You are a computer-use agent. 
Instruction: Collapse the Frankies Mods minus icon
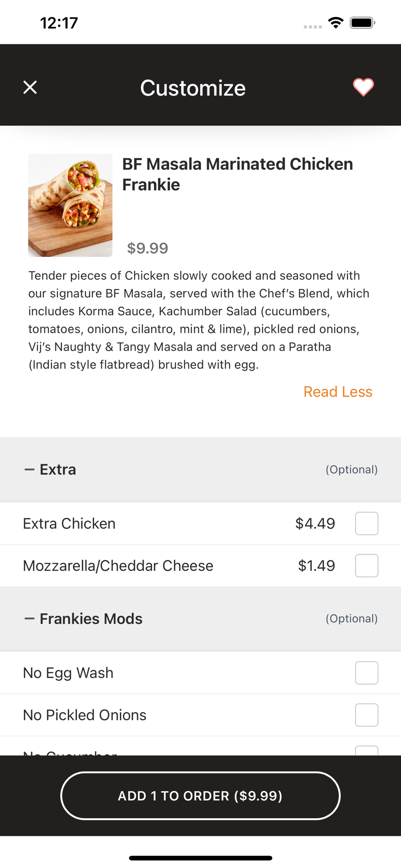[x=30, y=618]
